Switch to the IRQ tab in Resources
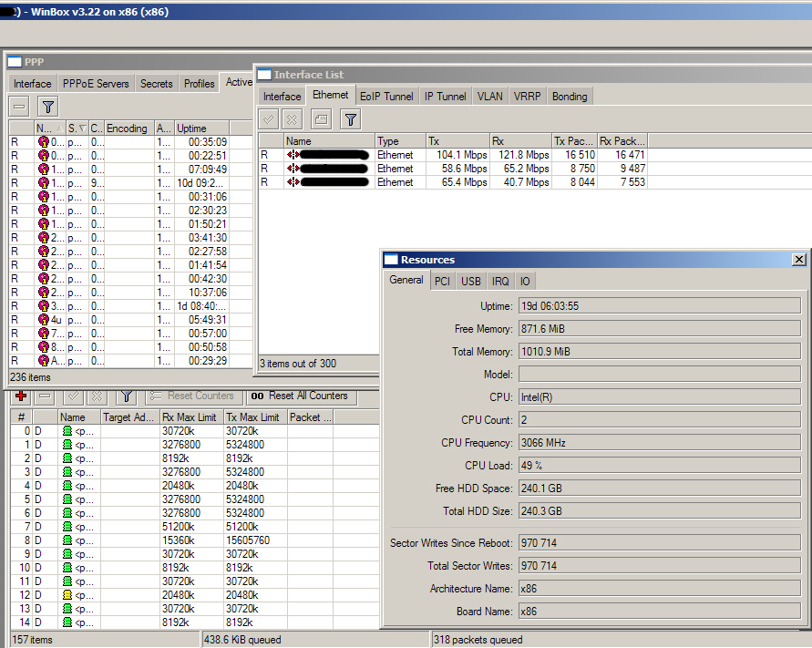The width and height of the screenshot is (812, 648). coord(500,282)
